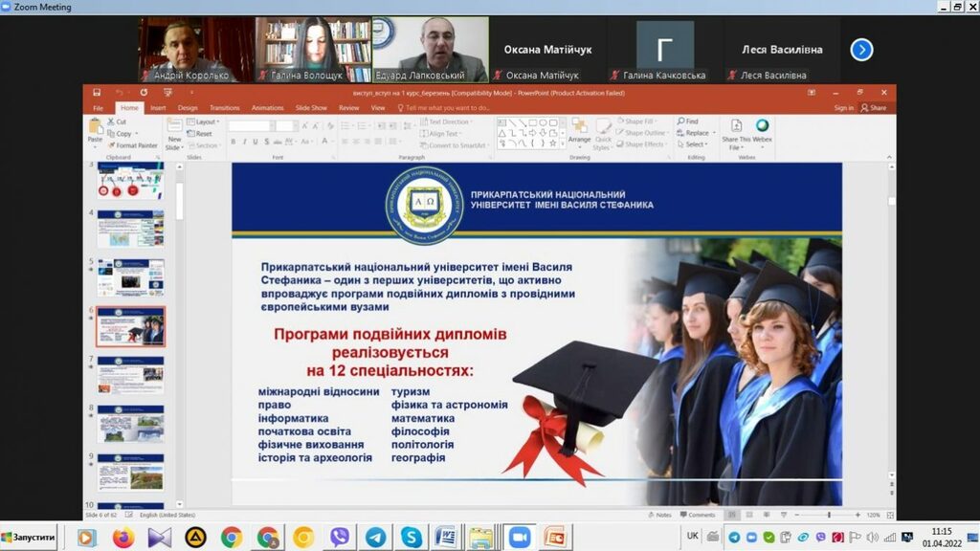Toggle Bold text formatting
The image size is (980, 551).
233,142
